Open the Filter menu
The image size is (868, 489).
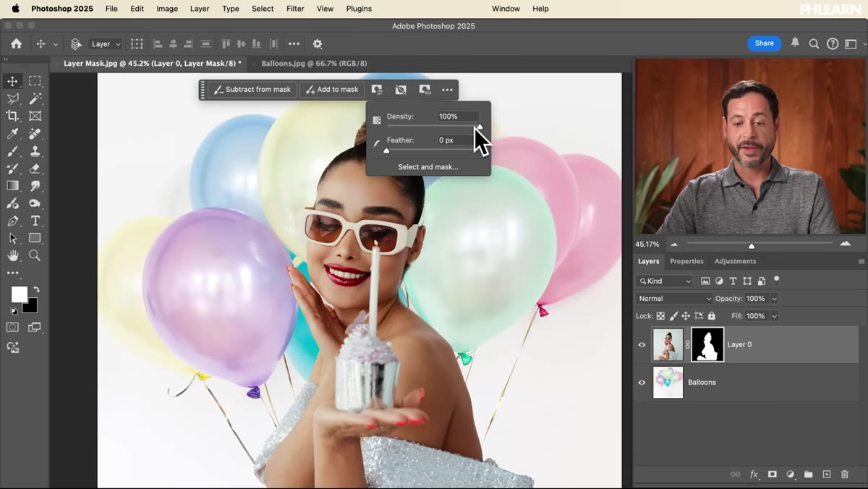coord(295,9)
